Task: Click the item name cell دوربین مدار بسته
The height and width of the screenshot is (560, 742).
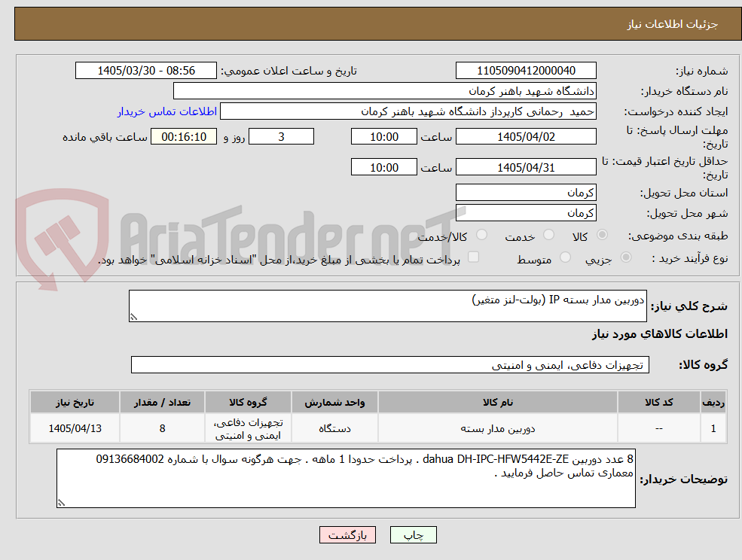Action: coord(498,428)
